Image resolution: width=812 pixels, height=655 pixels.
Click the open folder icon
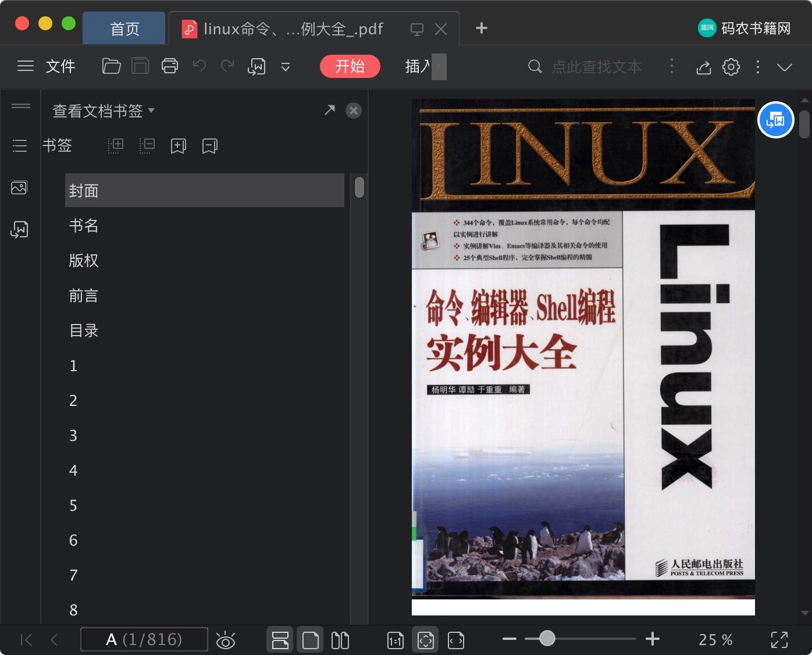[x=111, y=66]
